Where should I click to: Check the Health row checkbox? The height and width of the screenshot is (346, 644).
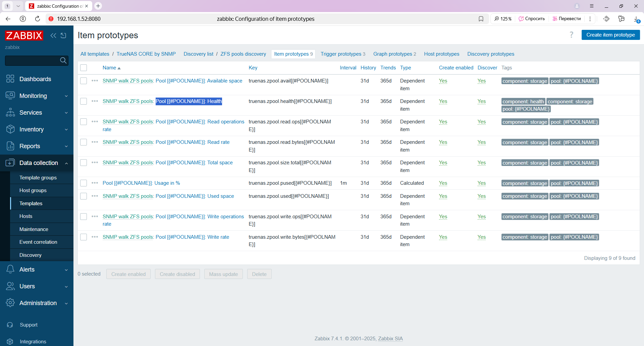click(84, 101)
